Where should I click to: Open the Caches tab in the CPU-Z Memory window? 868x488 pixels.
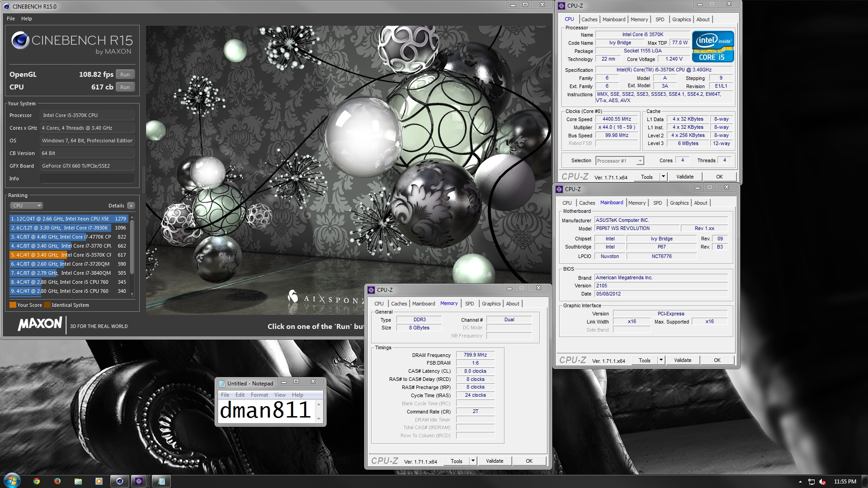[x=399, y=304]
